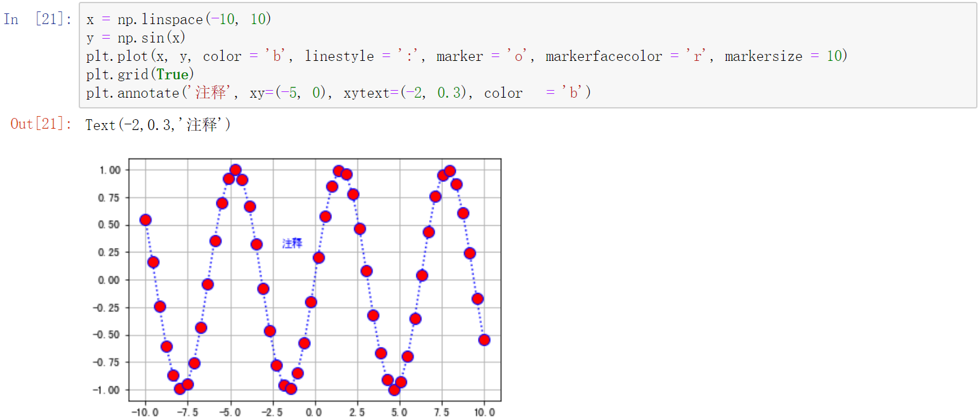Click the plt.plot line of code

click(381, 56)
